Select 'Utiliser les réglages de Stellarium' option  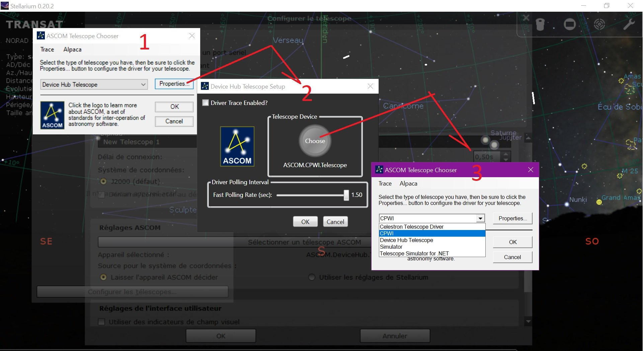pyautogui.click(x=312, y=277)
